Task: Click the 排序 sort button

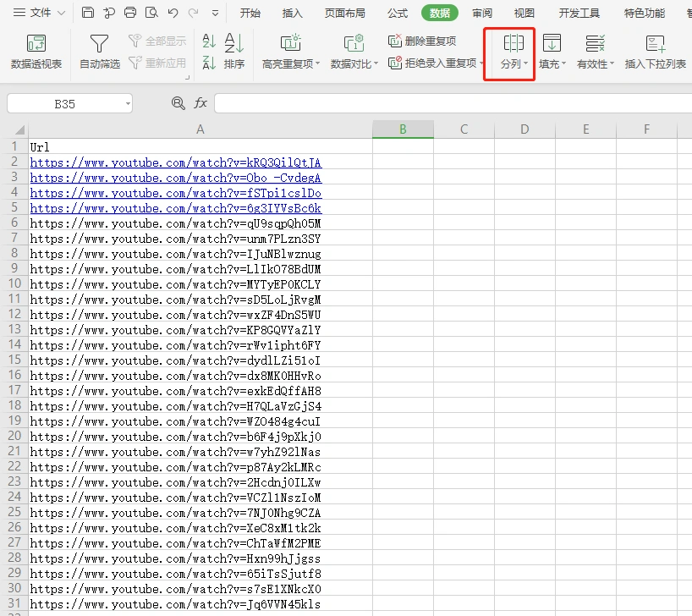Action: (x=234, y=52)
